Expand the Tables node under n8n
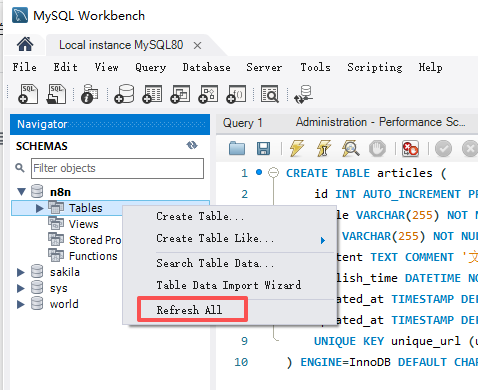 click(39, 208)
